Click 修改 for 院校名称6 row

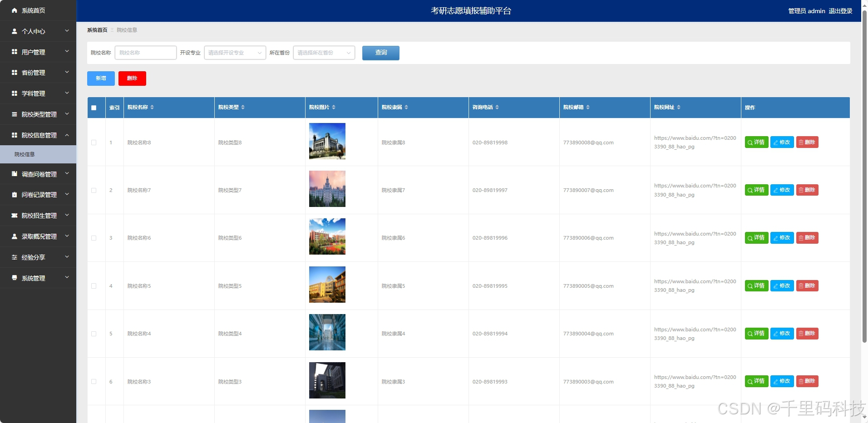pyautogui.click(x=782, y=238)
